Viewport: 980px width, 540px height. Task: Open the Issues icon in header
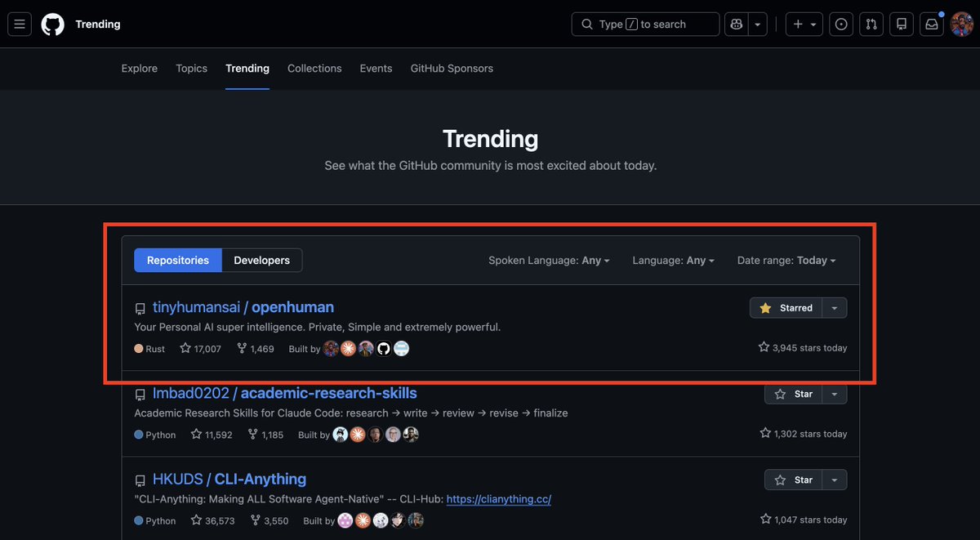point(841,25)
